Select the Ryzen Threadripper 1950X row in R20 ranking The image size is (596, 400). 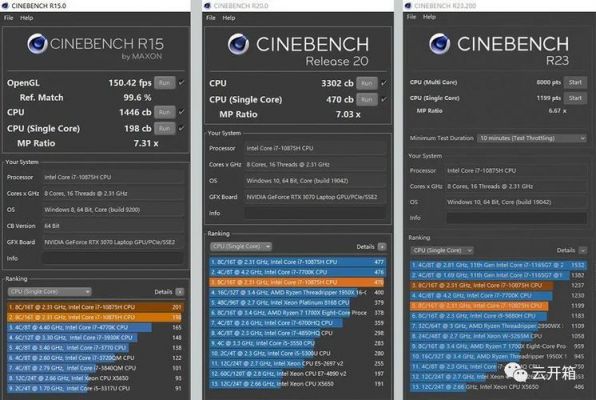[x=297, y=292]
